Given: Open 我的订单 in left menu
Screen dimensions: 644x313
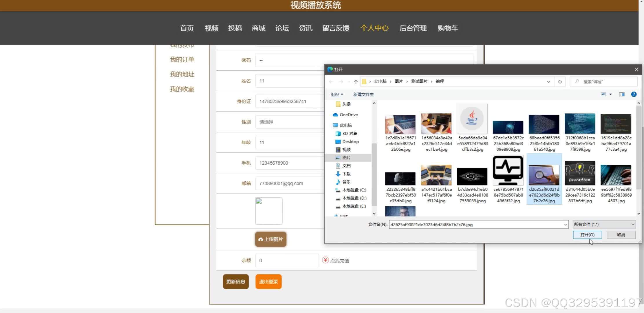Looking at the screenshot, I should pos(182,60).
